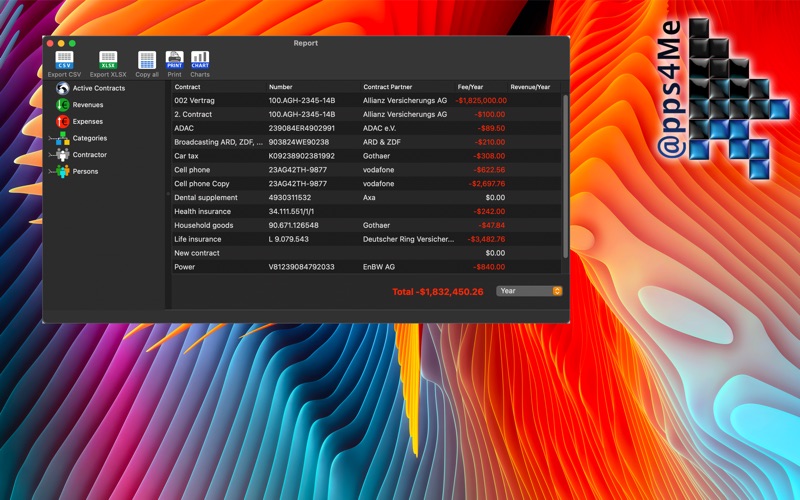This screenshot has width=800, height=500.
Task: Click the Contractor people icon
Action: click(63, 155)
